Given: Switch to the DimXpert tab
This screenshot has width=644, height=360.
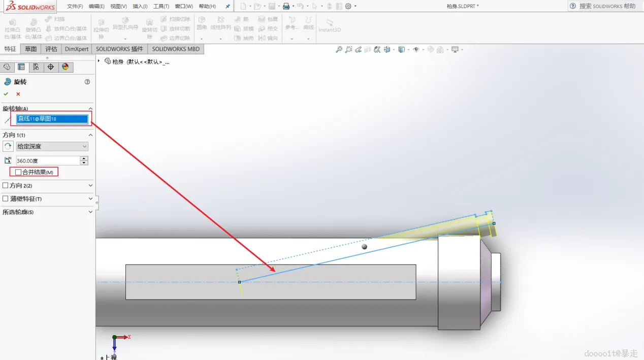Looking at the screenshot, I should pyautogui.click(x=77, y=49).
